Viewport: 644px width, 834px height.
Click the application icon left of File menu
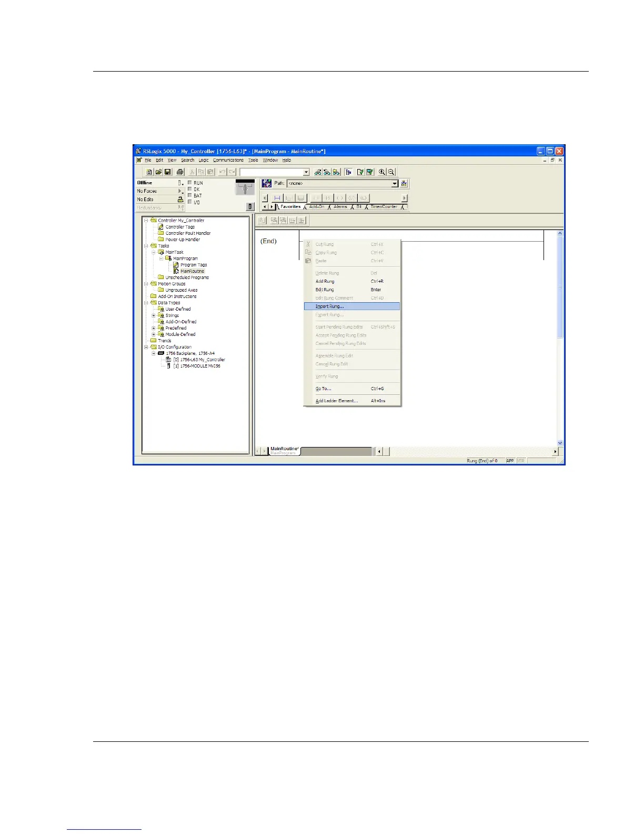pyautogui.click(x=139, y=160)
